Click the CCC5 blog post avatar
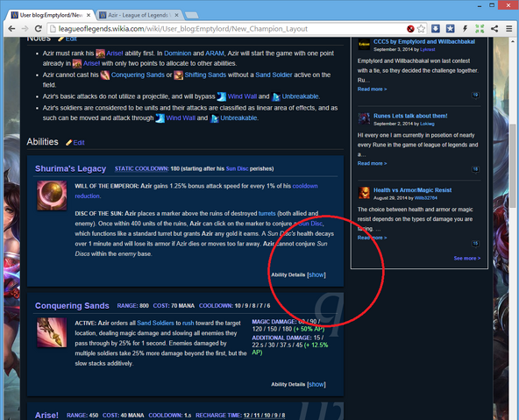Screen dimensions: 519x420 pyautogui.click(x=364, y=44)
